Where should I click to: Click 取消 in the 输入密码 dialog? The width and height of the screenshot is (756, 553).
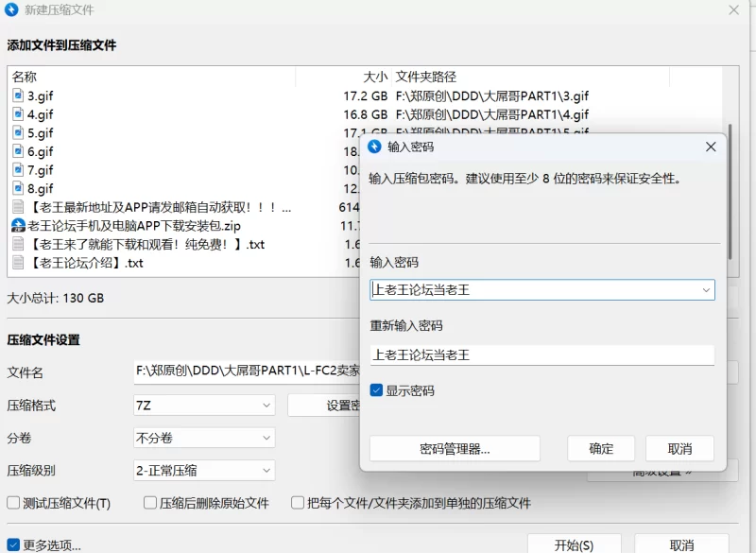point(679,448)
